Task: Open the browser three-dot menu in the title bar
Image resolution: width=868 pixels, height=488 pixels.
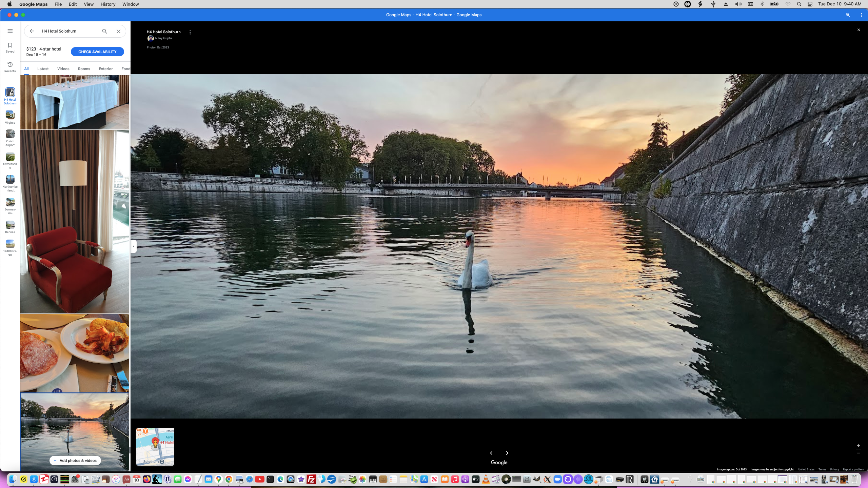Action: [x=861, y=15]
